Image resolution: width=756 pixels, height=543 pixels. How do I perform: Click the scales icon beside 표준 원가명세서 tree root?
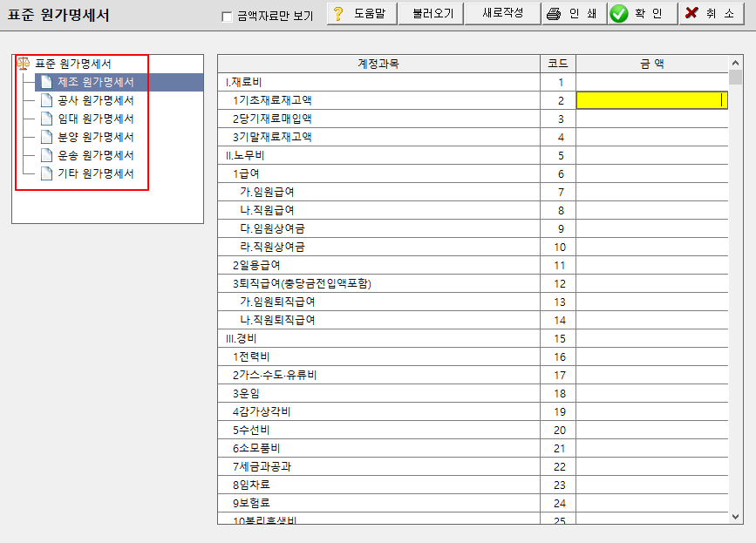23,63
